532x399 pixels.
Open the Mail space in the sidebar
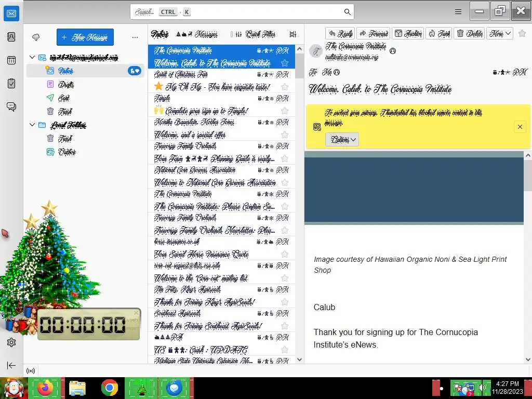click(x=11, y=14)
